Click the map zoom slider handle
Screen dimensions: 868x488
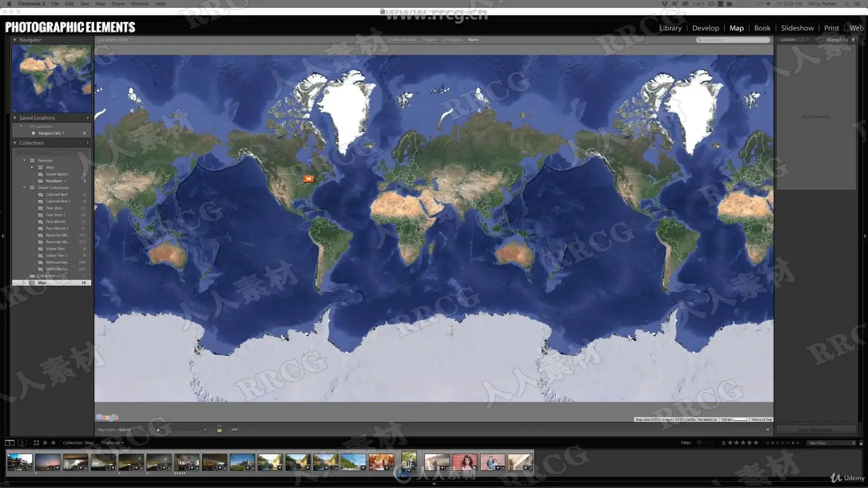coord(158,430)
